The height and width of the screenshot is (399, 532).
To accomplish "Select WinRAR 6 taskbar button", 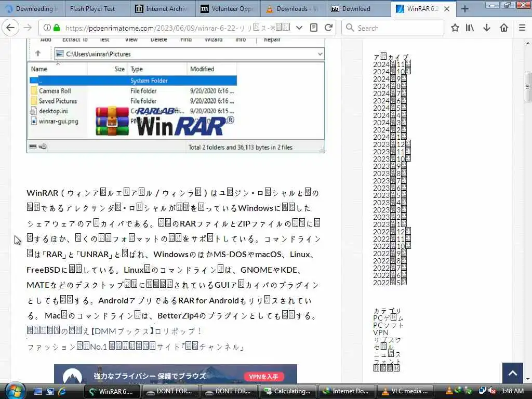I will click(x=112, y=392).
